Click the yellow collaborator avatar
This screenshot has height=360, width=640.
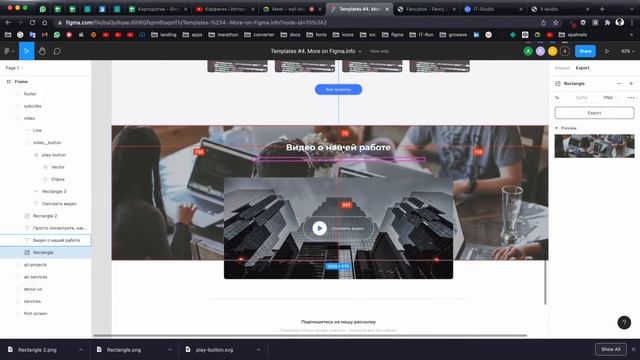(552, 51)
